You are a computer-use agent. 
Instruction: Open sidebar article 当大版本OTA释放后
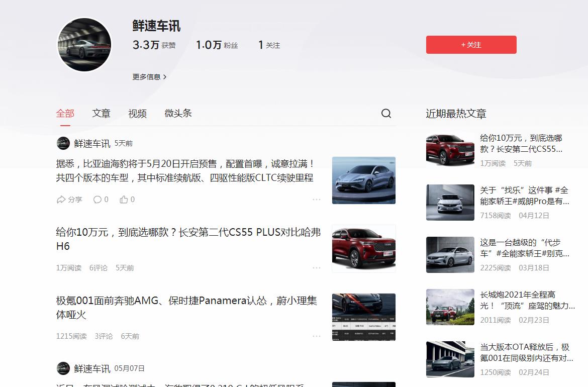(527, 352)
